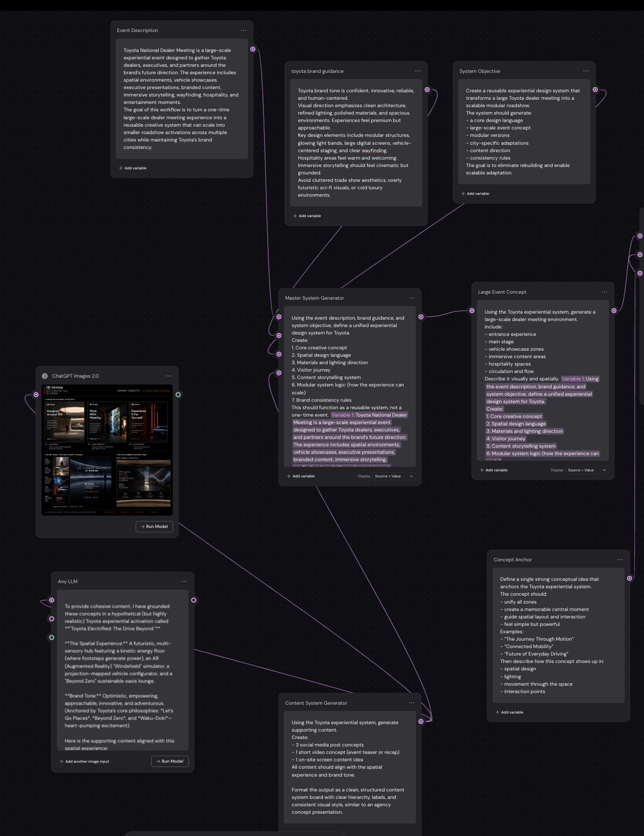Open the Large Event Concept options menu
The width and height of the screenshot is (644, 836).
tap(605, 292)
